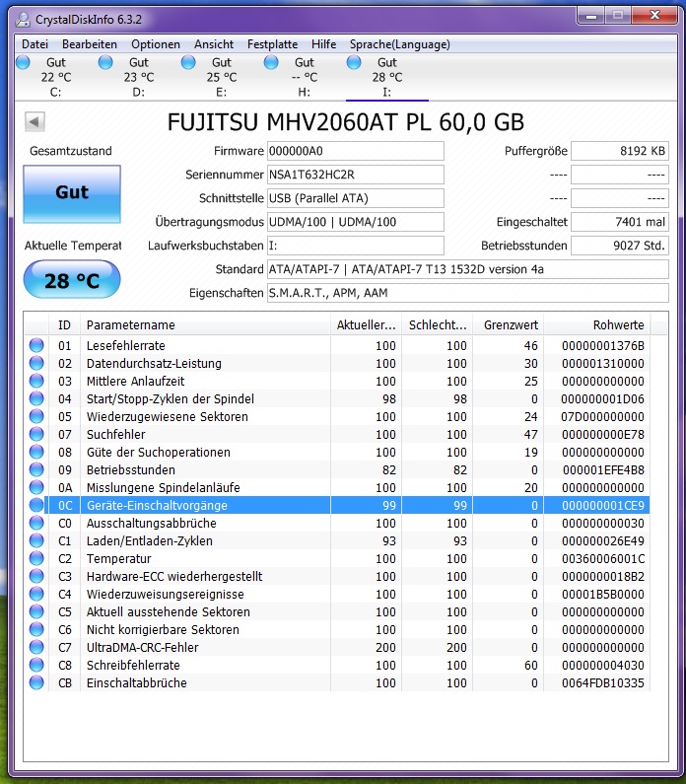Select drive C: status icon
The width and height of the screenshot is (686, 784).
23,62
